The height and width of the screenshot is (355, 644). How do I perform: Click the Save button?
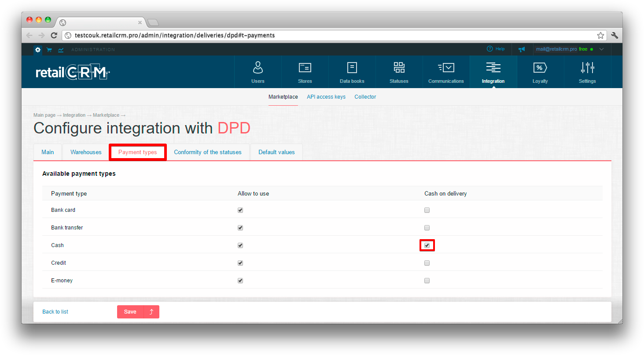[x=130, y=312]
